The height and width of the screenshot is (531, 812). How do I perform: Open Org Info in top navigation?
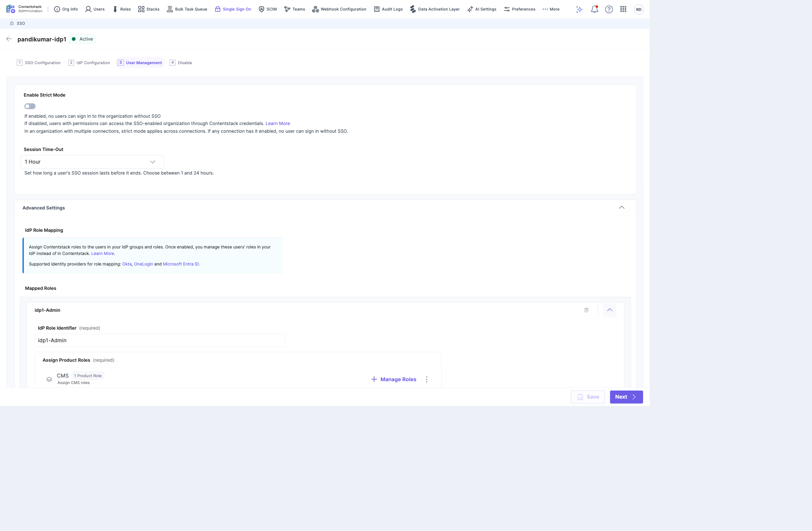coord(66,9)
